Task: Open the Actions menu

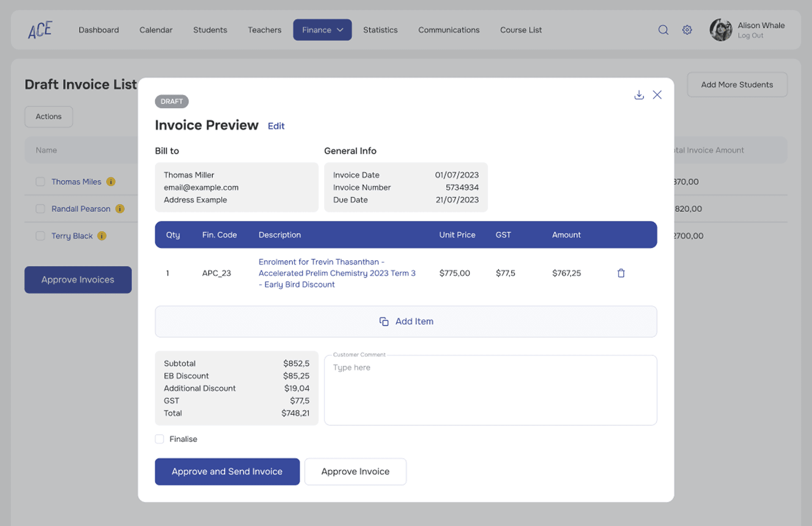Action: coord(48,117)
